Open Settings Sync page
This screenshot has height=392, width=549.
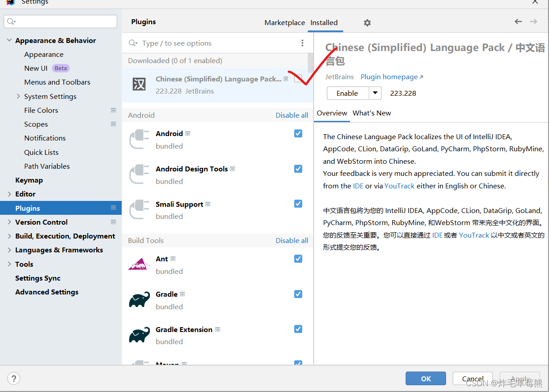click(x=38, y=278)
